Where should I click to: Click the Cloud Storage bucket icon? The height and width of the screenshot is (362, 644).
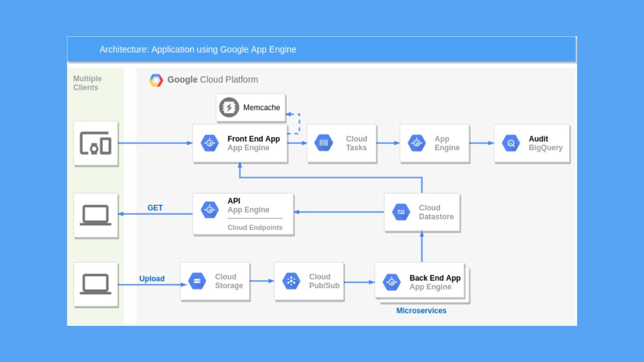point(197,281)
